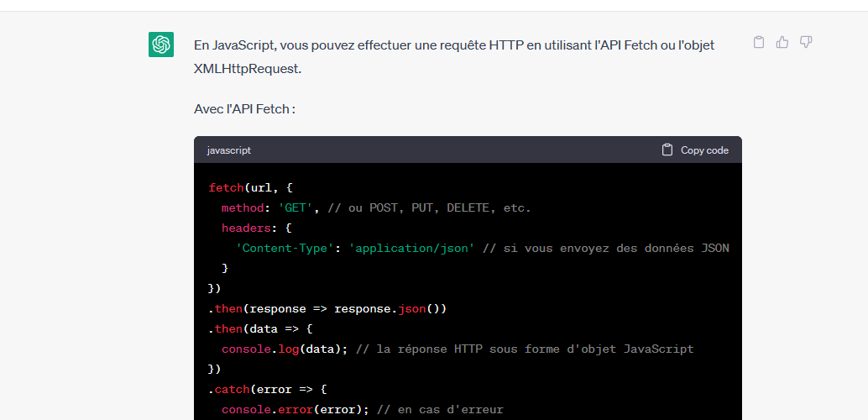Click the headers property in the code
This screenshot has height=420, width=868.
pyautogui.click(x=246, y=228)
